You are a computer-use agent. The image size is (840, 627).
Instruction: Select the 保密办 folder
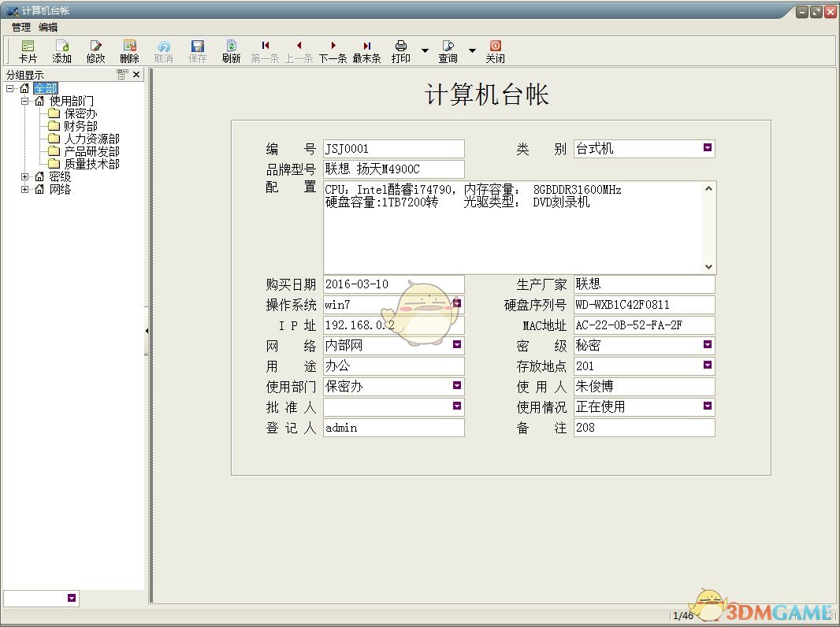pos(80,113)
